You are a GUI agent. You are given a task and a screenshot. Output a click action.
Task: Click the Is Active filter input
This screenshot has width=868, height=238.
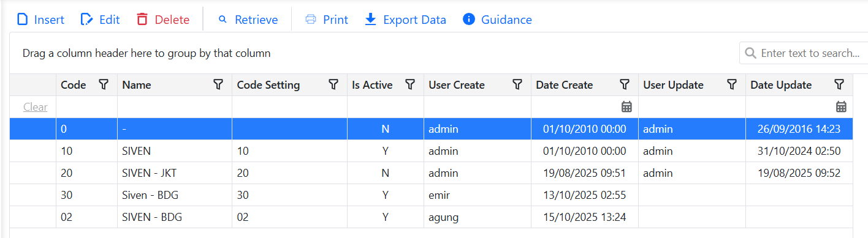pyautogui.click(x=386, y=107)
